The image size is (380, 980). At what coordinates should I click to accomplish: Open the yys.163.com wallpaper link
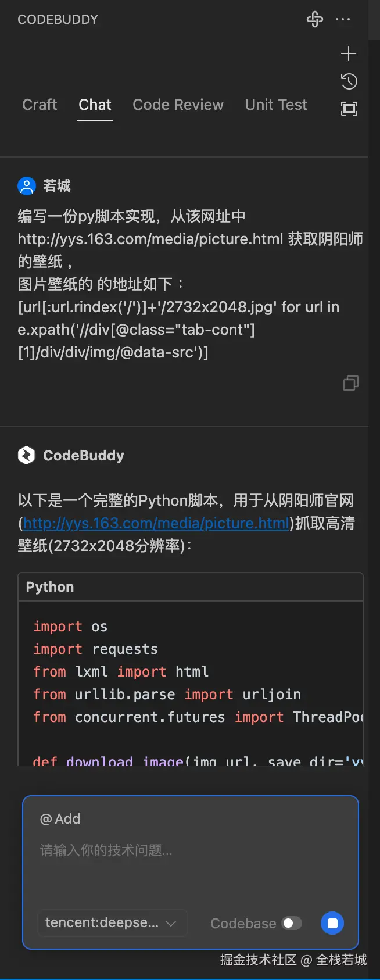[156, 523]
